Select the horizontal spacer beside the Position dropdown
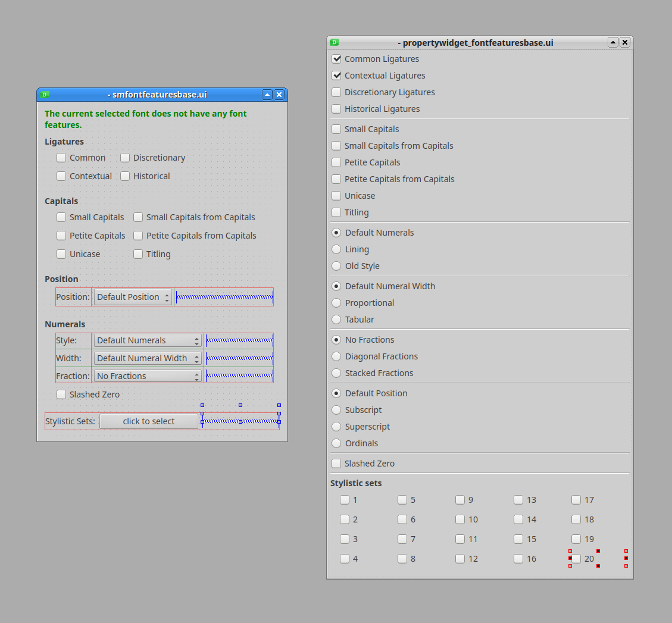 click(224, 297)
